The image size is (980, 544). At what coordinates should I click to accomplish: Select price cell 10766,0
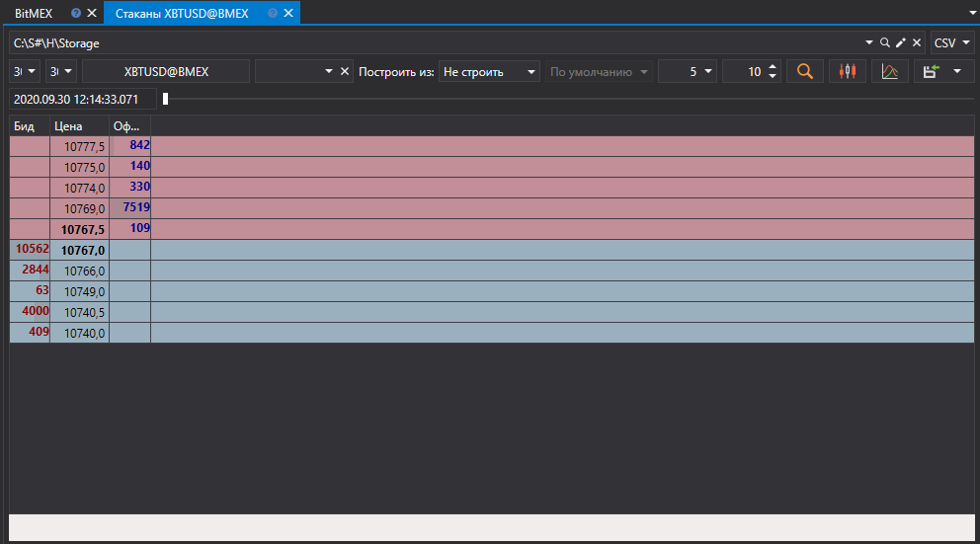79,271
